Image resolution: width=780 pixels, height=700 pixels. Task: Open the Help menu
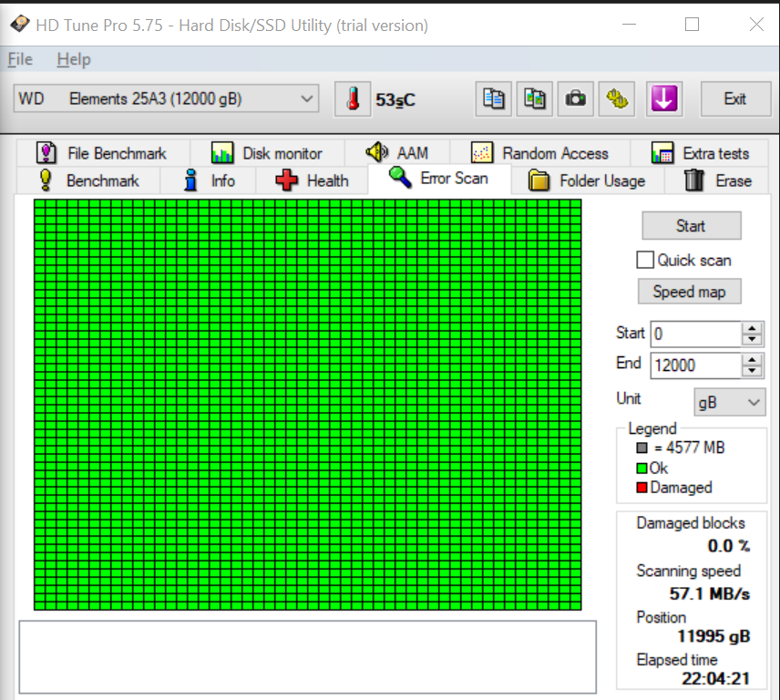[74, 59]
